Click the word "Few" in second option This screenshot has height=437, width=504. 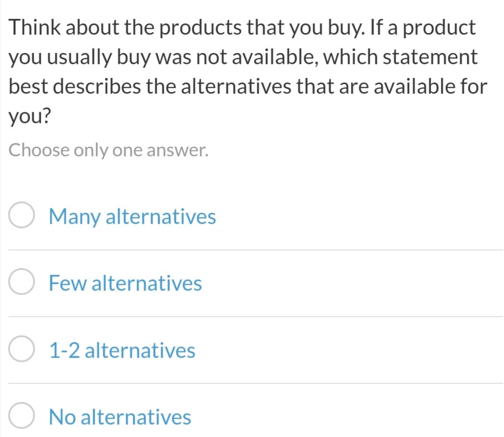pyautogui.click(x=68, y=283)
